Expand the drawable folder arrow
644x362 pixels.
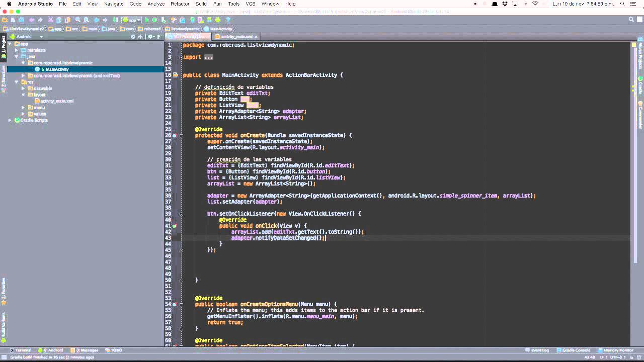pyautogui.click(x=23, y=88)
